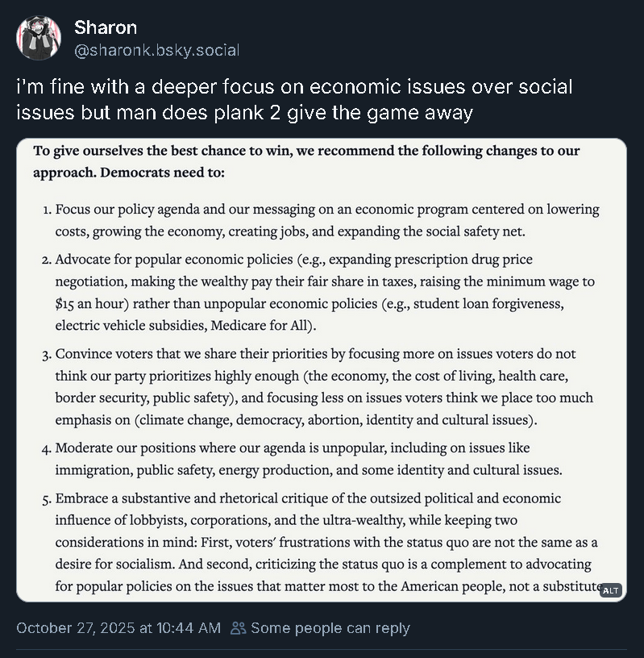This screenshot has width=644, height=658.
Task: Click "$15 an hour" in the image
Action: 89,304
